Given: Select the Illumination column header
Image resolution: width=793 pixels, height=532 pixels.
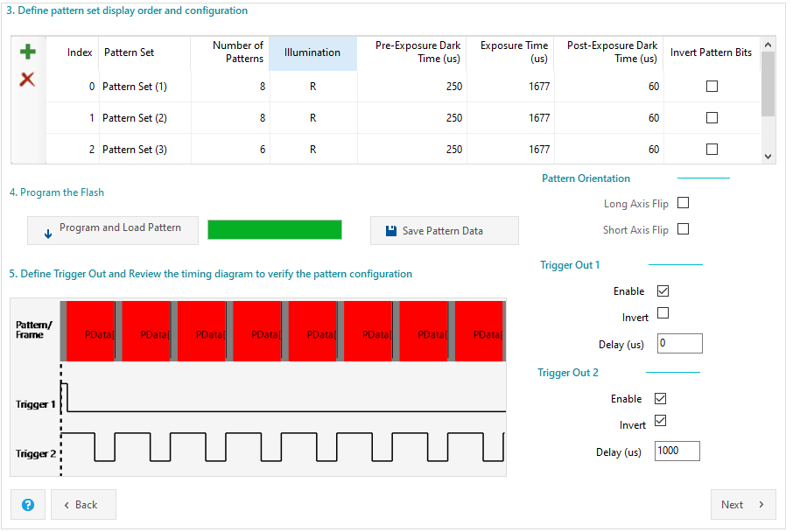Looking at the screenshot, I should pos(312,52).
